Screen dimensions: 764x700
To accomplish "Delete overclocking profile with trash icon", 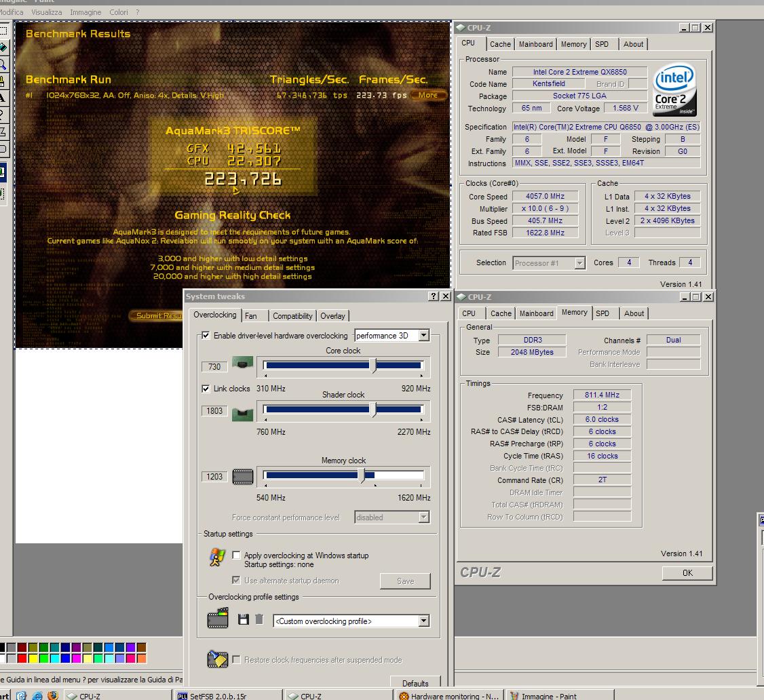I will (259, 619).
